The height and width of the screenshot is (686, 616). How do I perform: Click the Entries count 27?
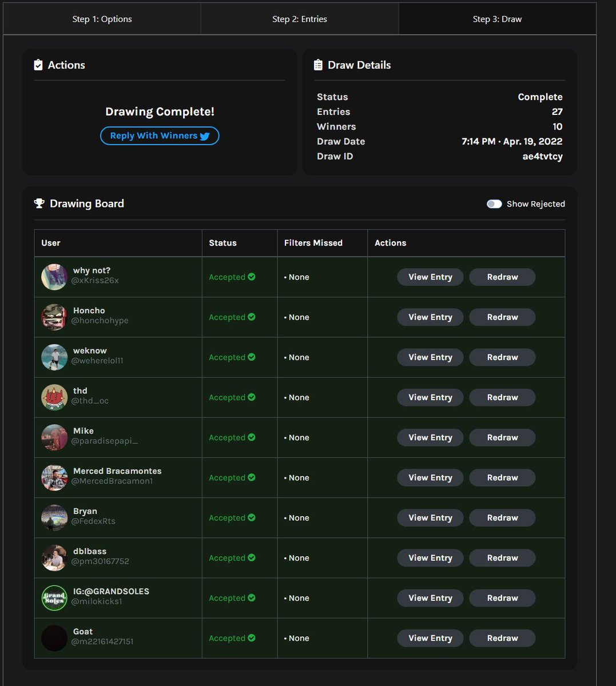[x=557, y=111]
